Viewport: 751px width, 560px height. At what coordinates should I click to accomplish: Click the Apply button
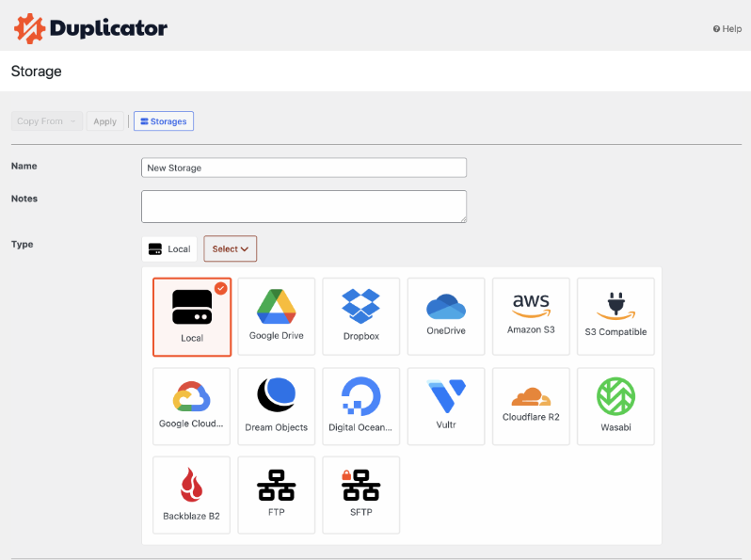[104, 121]
